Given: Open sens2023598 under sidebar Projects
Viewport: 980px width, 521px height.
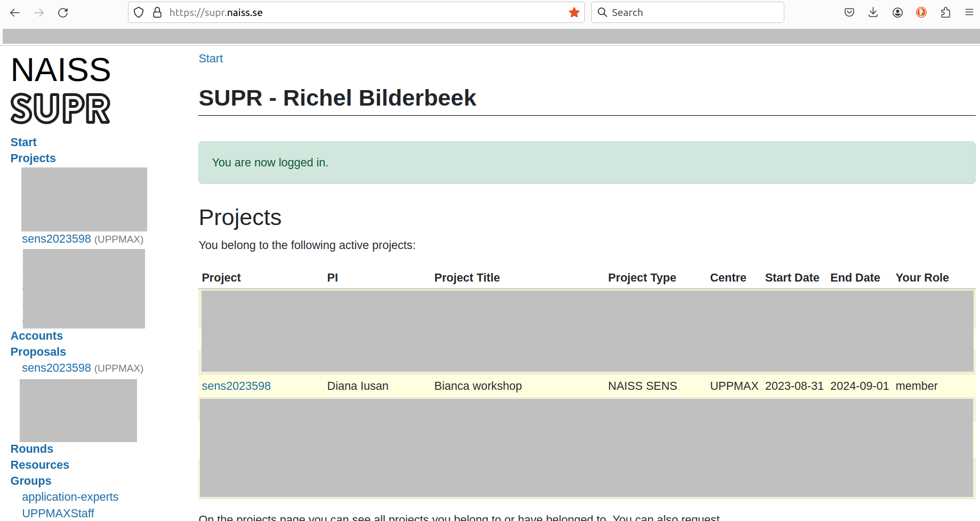Looking at the screenshot, I should pos(57,239).
